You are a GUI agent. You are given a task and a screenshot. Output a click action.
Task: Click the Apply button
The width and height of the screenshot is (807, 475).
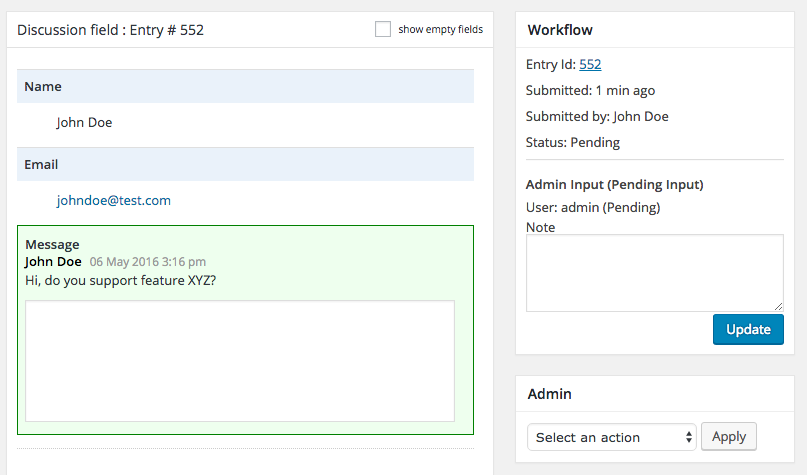tap(729, 436)
